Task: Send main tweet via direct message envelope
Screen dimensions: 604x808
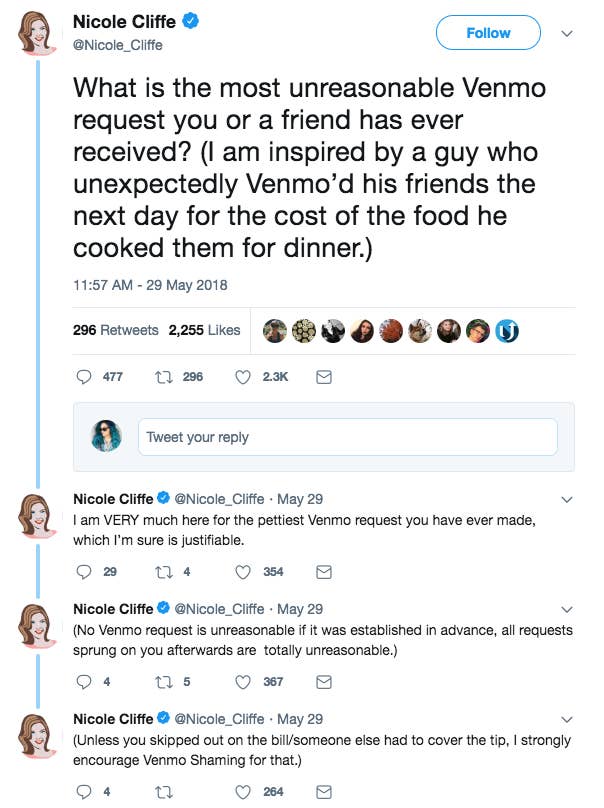Action: (x=323, y=377)
